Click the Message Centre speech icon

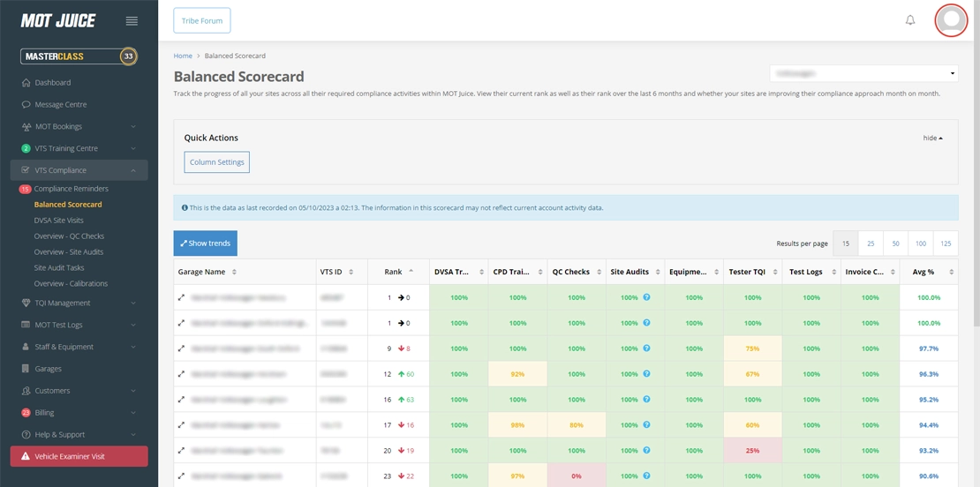tap(26, 104)
